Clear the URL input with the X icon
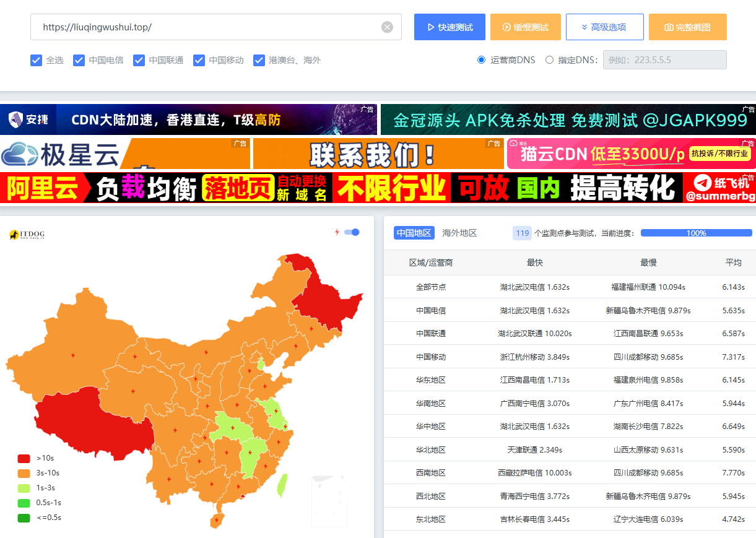The height and width of the screenshot is (538, 756). click(387, 27)
